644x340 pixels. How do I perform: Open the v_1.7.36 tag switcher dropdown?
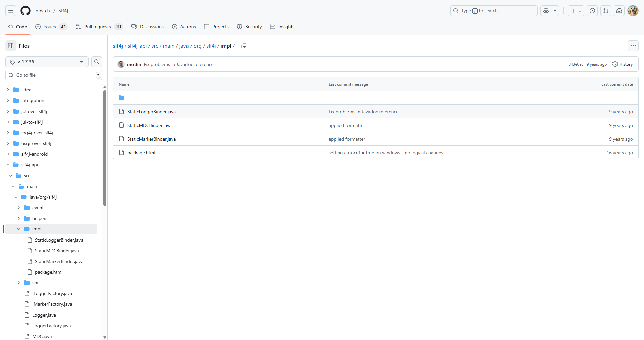pos(47,62)
